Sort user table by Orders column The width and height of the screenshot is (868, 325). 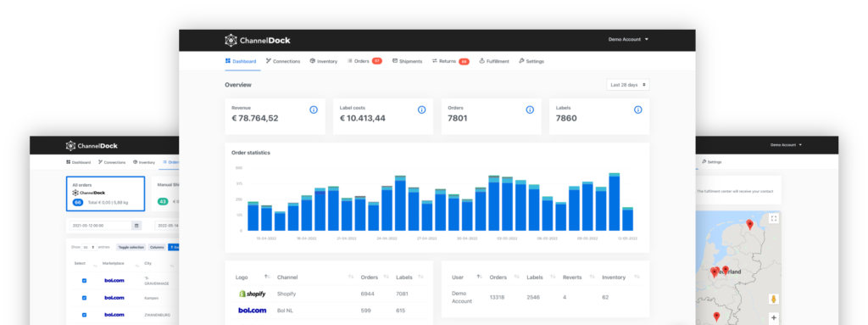tap(516, 277)
